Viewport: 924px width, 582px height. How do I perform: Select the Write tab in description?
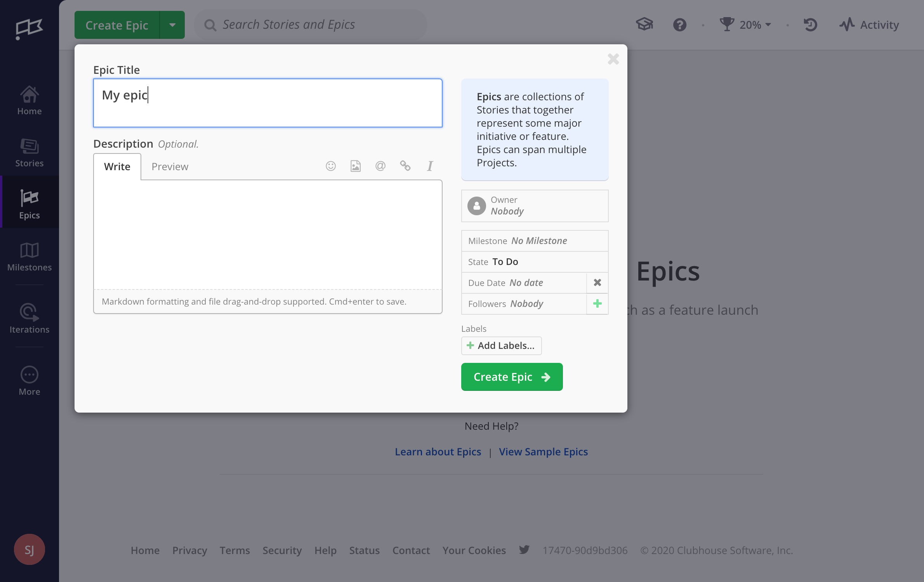tap(116, 166)
